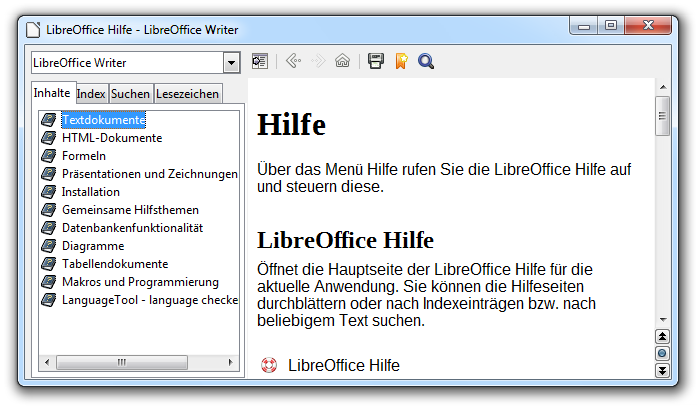Viewport: 699px width, 409px height.
Task: Switch to the Suchen tab
Action: click(130, 94)
